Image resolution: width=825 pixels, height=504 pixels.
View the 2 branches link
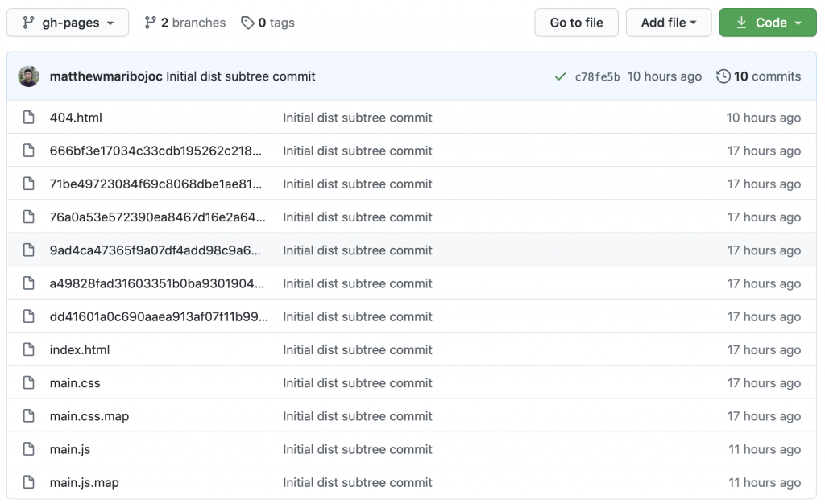tap(185, 23)
